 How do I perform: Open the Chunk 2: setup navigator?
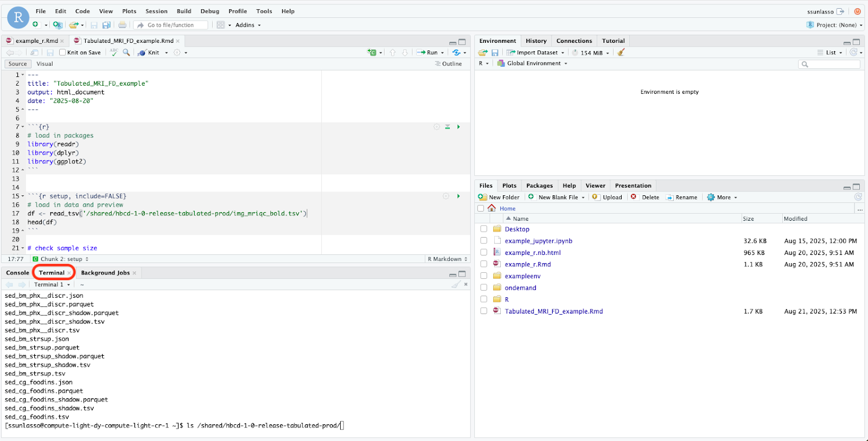coord(60,259)
